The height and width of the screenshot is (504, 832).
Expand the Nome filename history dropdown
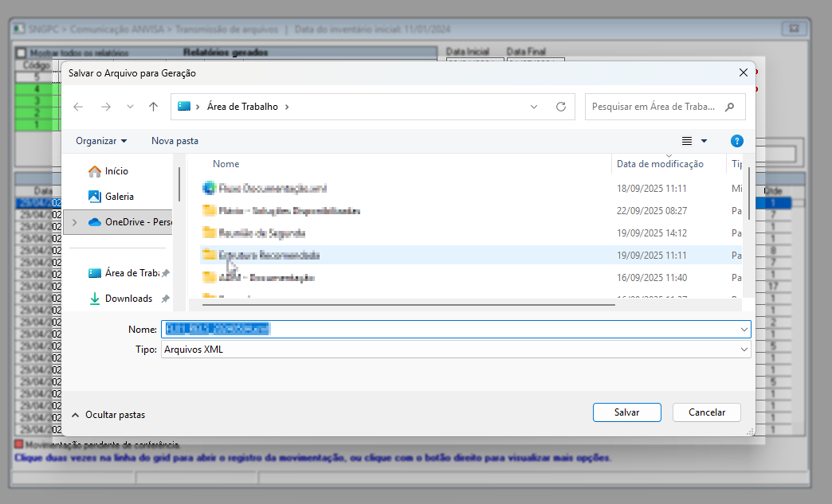pos(744,329)
